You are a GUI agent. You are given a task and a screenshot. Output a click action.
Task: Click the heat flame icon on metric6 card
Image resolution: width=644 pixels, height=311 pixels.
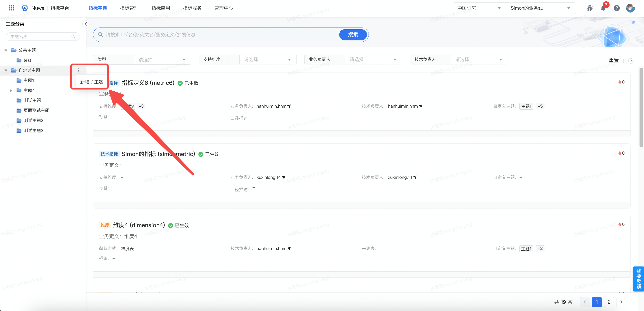coord(620,82)
